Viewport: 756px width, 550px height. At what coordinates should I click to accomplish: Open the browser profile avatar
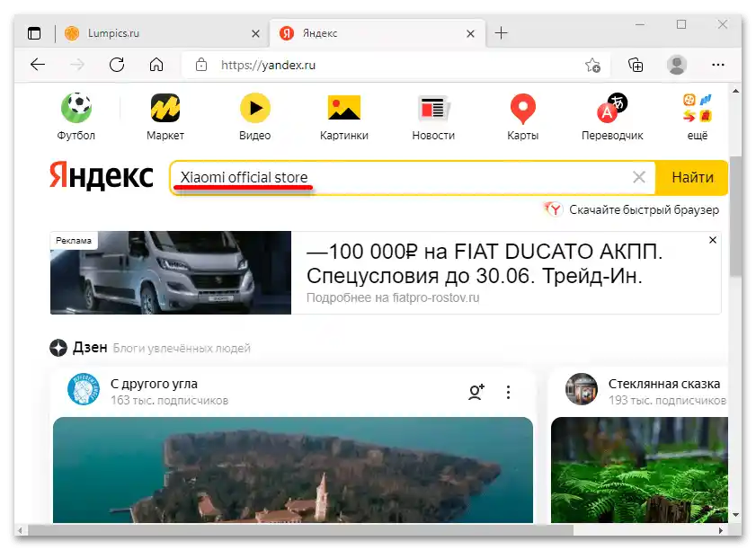[677, 65]
